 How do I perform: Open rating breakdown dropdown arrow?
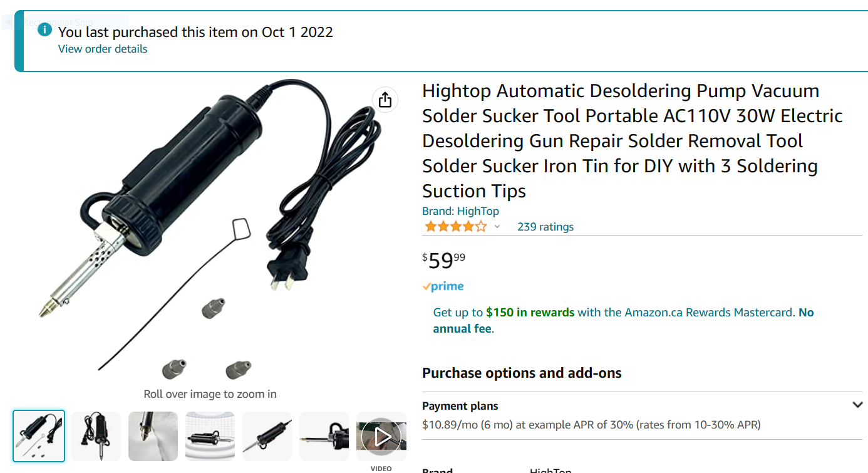pyautogui.click(x=497, y=227)
